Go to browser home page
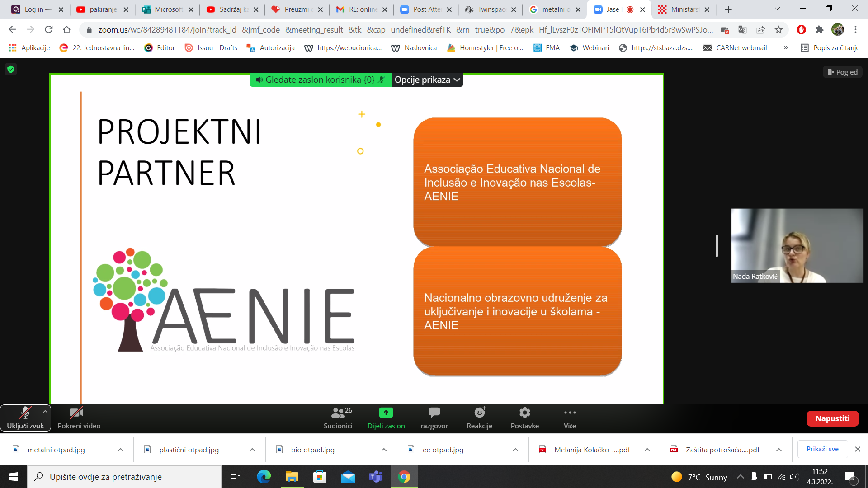The height and width of the screenshot is (488, 868). click(x=66, y=29)
